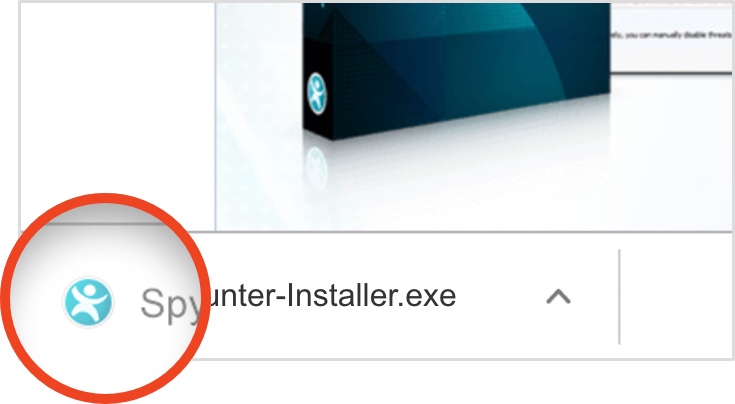Image resolution: width=735 pixels, height=404 pixels.
Task: Select the teal SpyHunter product box image
Action: click(456, 71)
